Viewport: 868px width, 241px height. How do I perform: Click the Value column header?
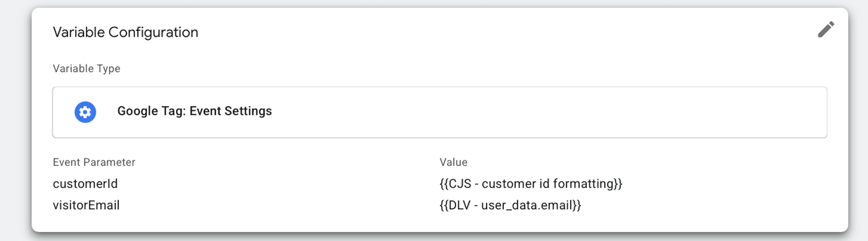point(453,162)
